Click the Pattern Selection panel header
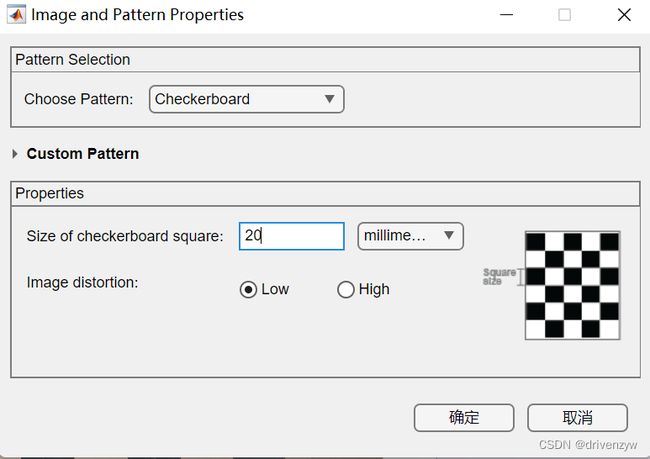Viewport: 650px width, 459px height. tap(325, 60)
